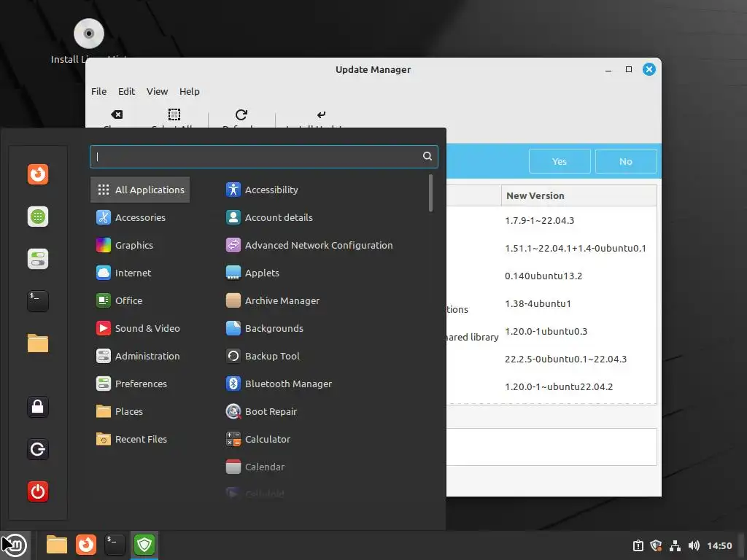Click the Install Updates toolbar icon
The image size is (747, 560).
pyautogui.click(x=321, y=114)
